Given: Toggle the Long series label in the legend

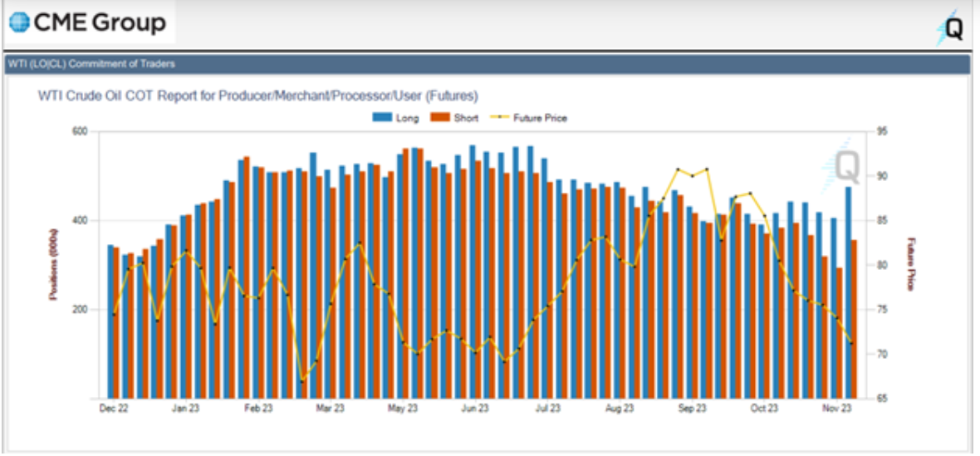Looking at the screenshot, I should click(408, 118).
